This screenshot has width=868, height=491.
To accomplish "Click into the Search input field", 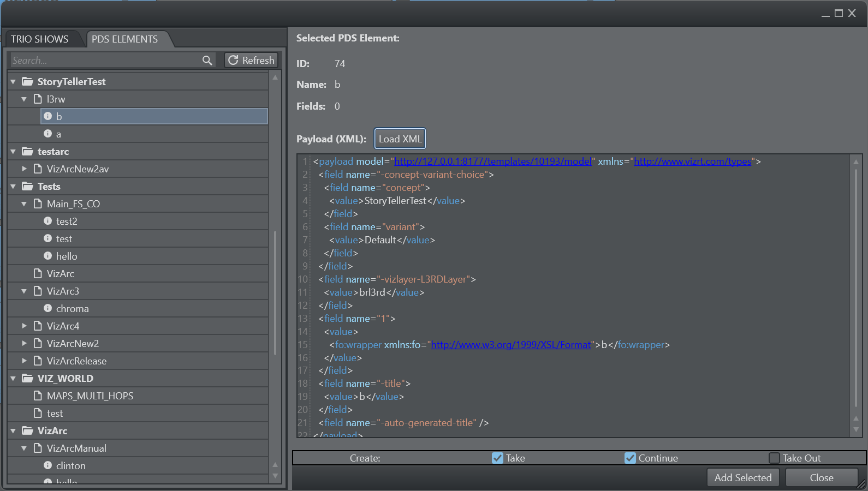I will point(104,61).
